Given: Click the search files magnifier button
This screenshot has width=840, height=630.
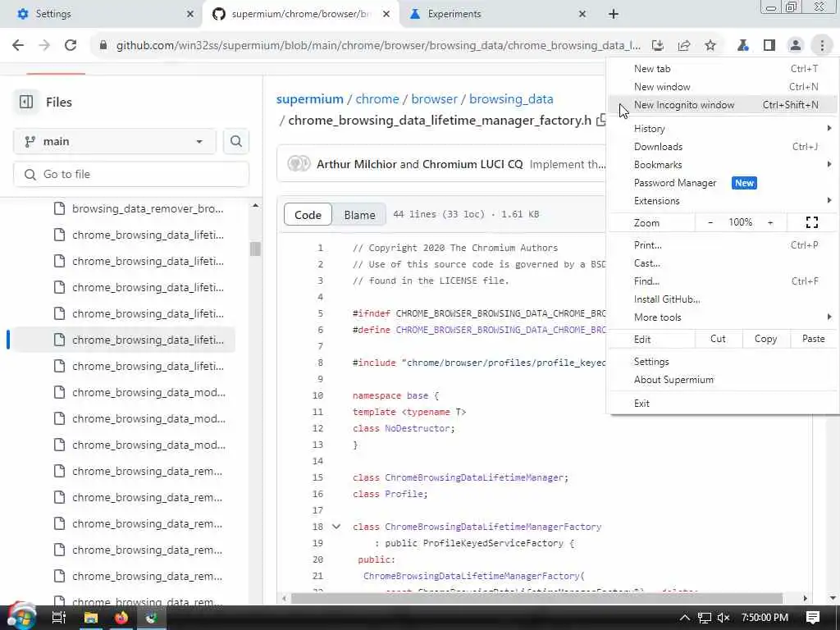Looking at the screenshot, I should click(x=235, y=141).
